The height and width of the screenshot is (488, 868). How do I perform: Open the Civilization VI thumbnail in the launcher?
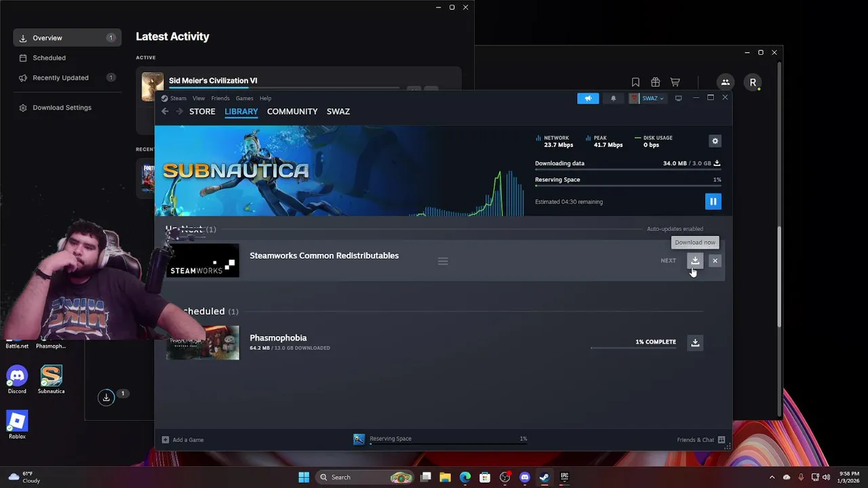[152, 87]
